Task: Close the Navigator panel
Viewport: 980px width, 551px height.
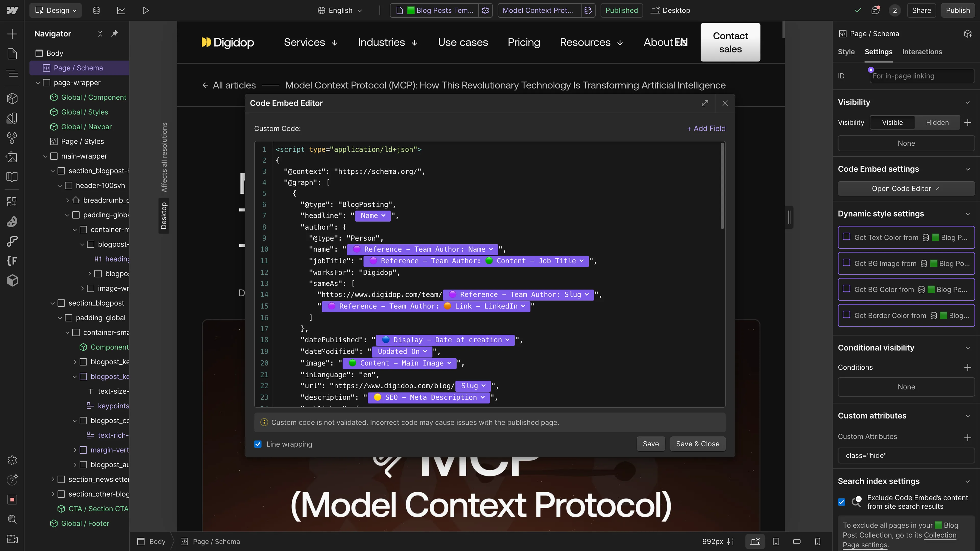Action: pyautogui.click(x=100, y=33)
